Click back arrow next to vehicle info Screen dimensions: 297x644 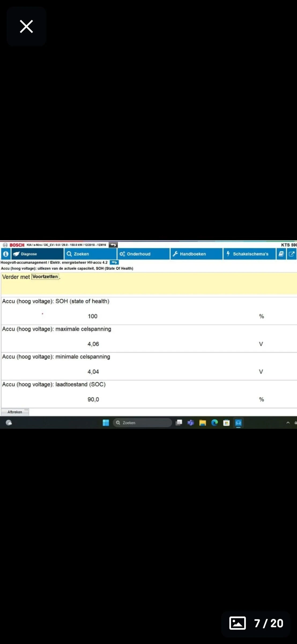tap(113, 245)
